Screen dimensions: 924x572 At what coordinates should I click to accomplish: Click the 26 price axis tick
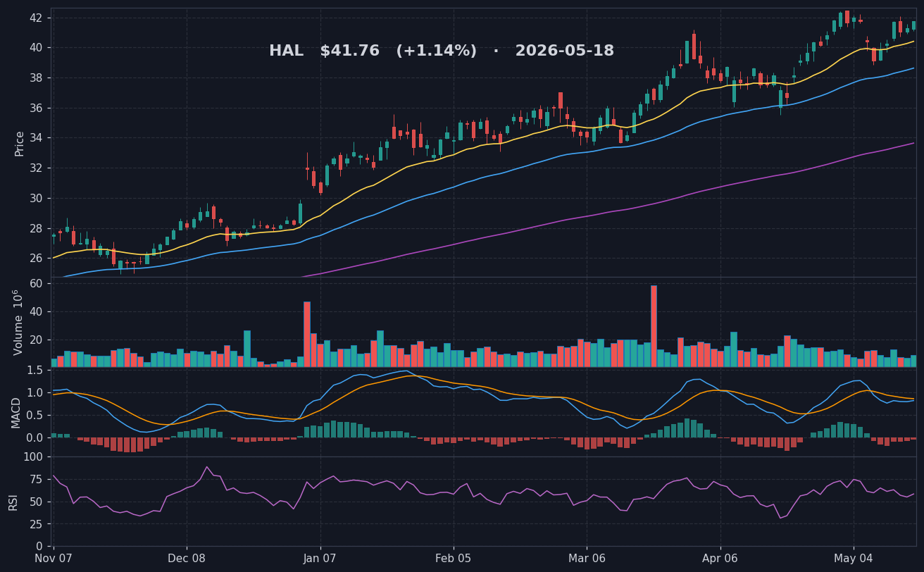(36, 258)
